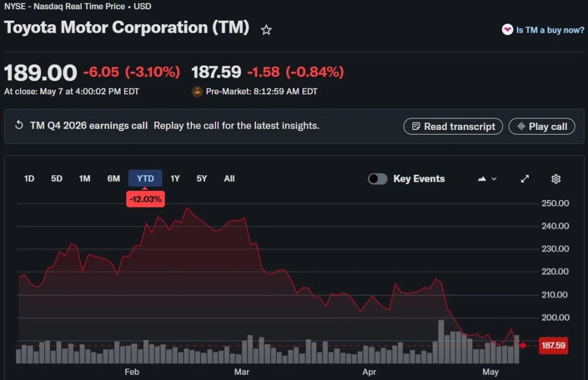Open the chart settings gear
This screenshot has width=588, height=380.
pos(556,179)
